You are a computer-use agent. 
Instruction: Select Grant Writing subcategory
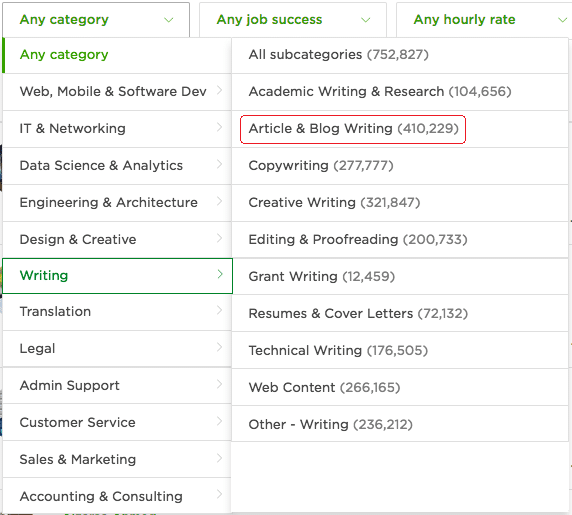pyautogui.click(x=400, y=277)
